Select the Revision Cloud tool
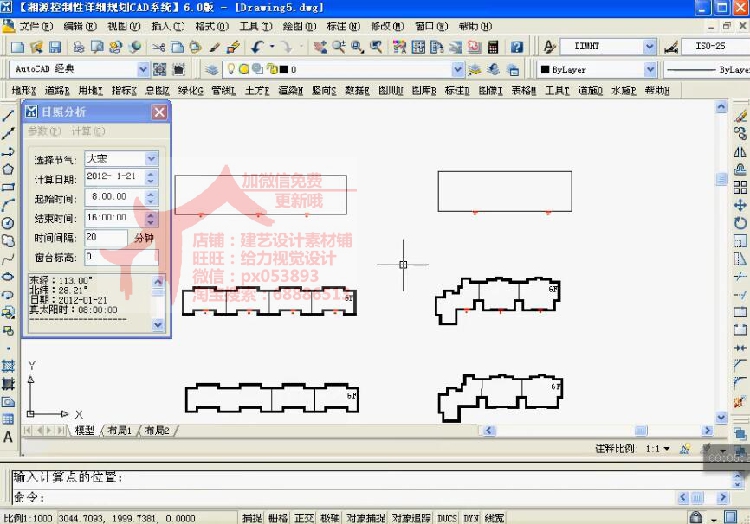Image resolution: width=750 pixels, height=524 pixels. pyautogui.click(x=8, y=240)
